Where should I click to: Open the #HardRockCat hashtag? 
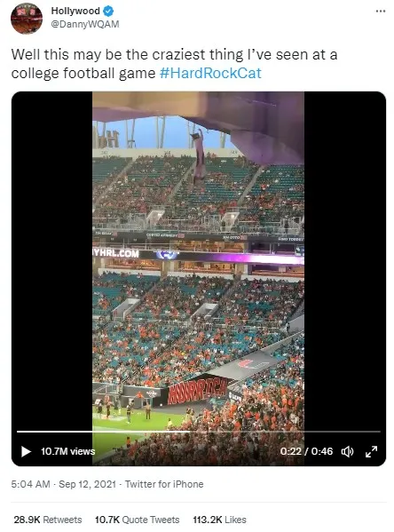[210, 73]
